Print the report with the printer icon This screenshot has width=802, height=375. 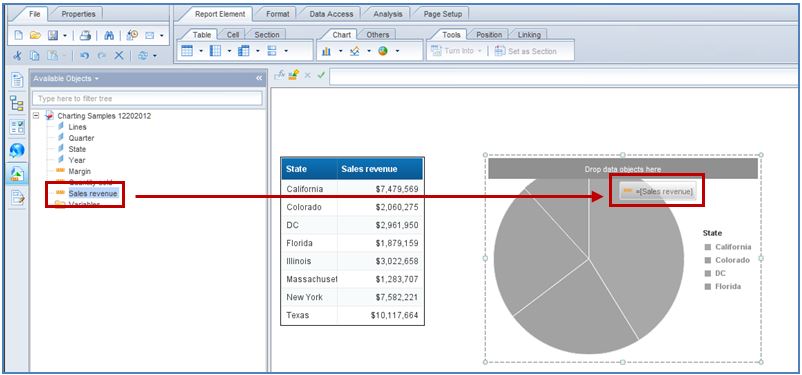(x=85, y=35)
